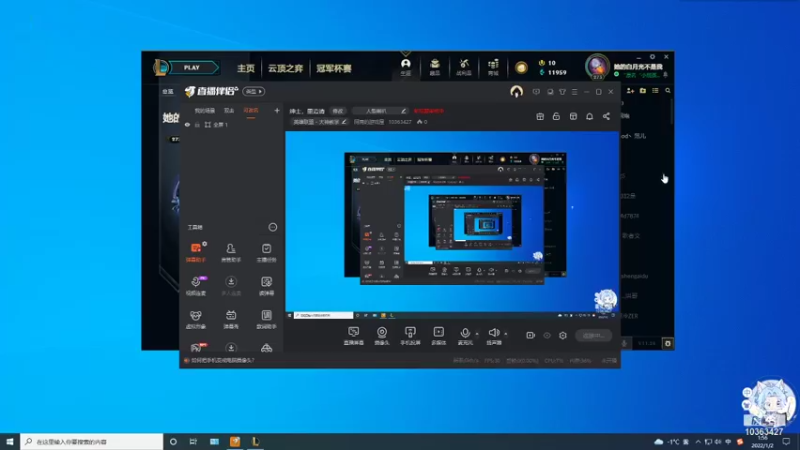Open League client store icon
Screen dimensions: 800x450
coord(493,67)
